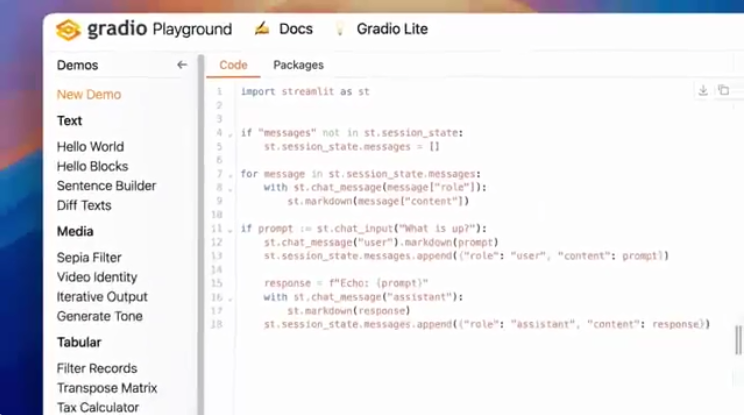745x415 pixels.
Task: Click the gradio logo icon
Action: click(x=68, y=29)
